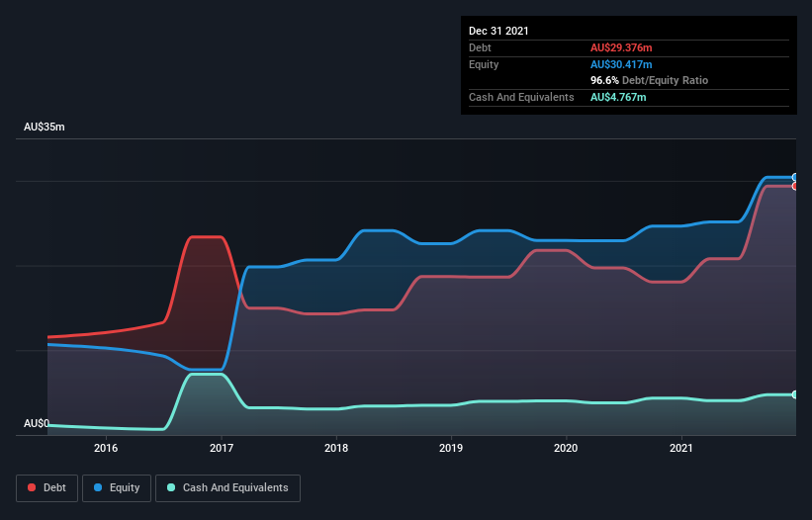This screenshot has height=520, width=812.
Task: Click the Equity row label in tooltip
Action: coord(484,64)
